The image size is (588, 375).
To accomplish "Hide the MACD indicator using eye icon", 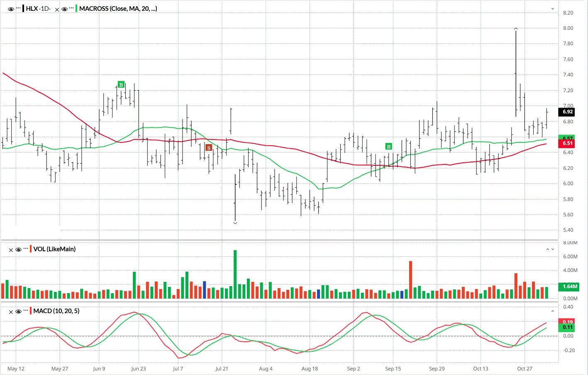I will pyautogui.click(x=18, y=311).
